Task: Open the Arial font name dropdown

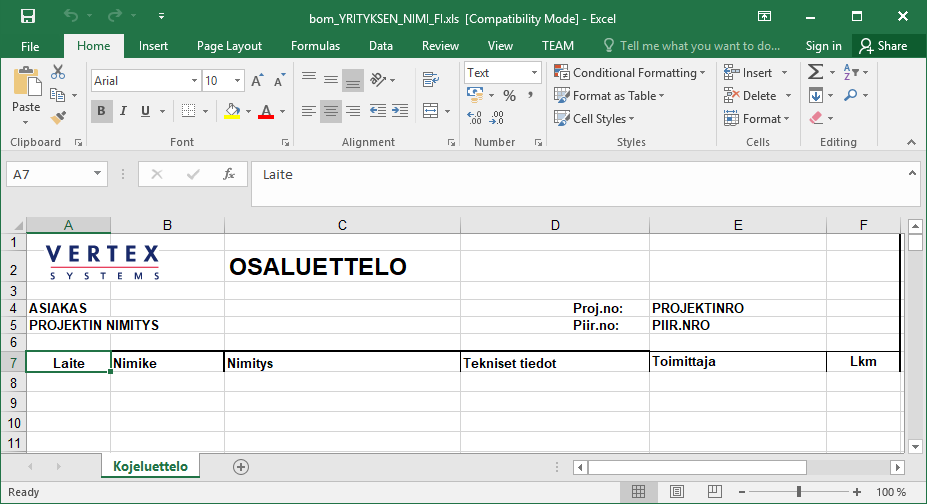Action: (x=194, y=81)
